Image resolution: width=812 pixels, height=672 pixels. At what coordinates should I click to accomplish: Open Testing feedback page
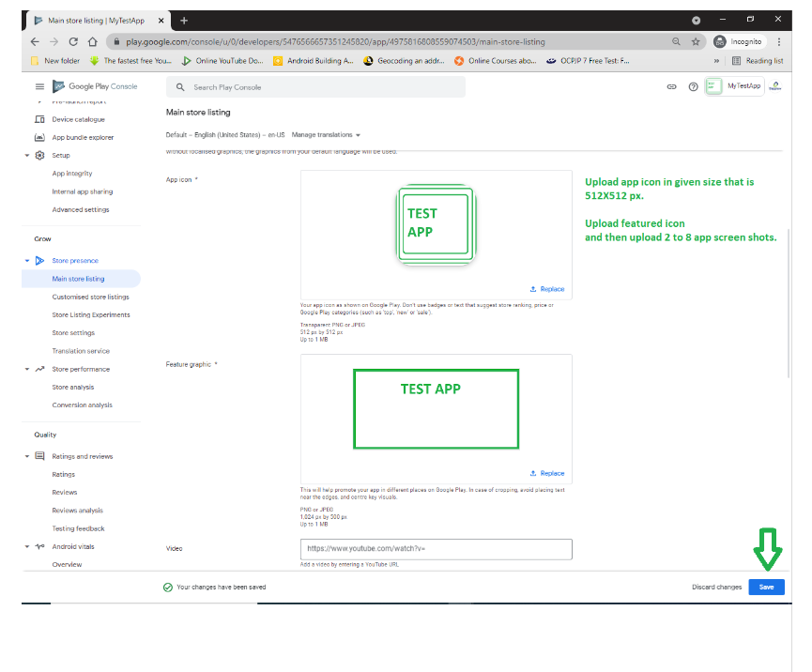[78, 528]
